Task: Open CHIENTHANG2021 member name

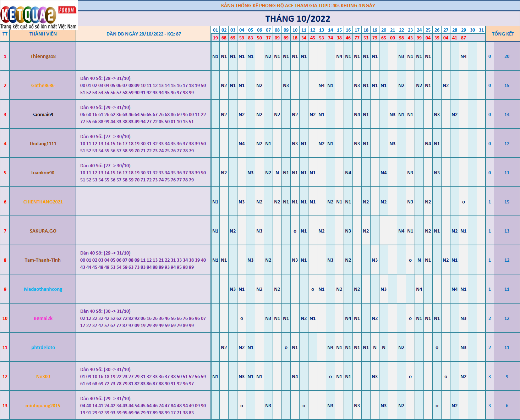Action: 43,202
